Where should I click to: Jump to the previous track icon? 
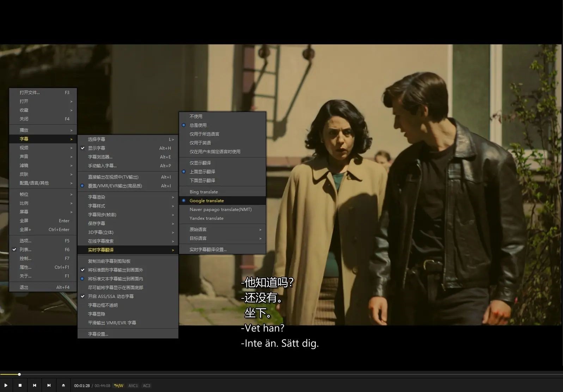(35, 385)
